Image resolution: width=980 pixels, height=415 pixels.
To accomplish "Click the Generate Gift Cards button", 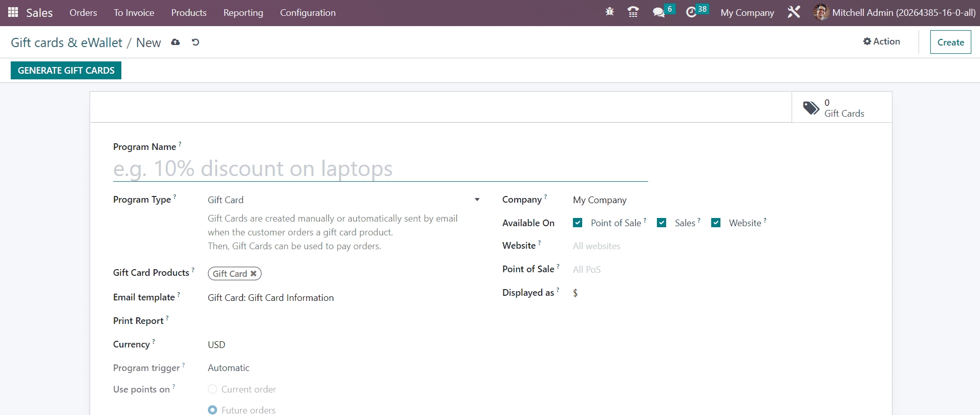I will 66,71.
